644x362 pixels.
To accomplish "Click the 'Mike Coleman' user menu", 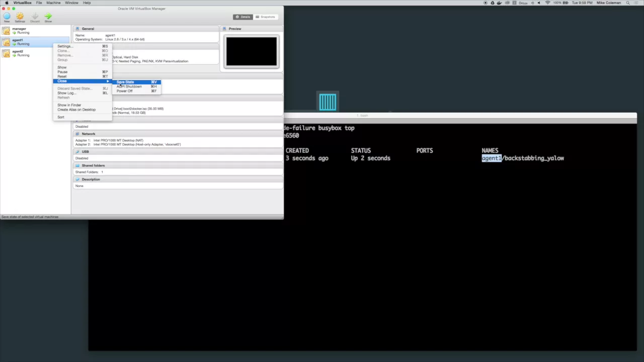I will (x=609, y=3).
